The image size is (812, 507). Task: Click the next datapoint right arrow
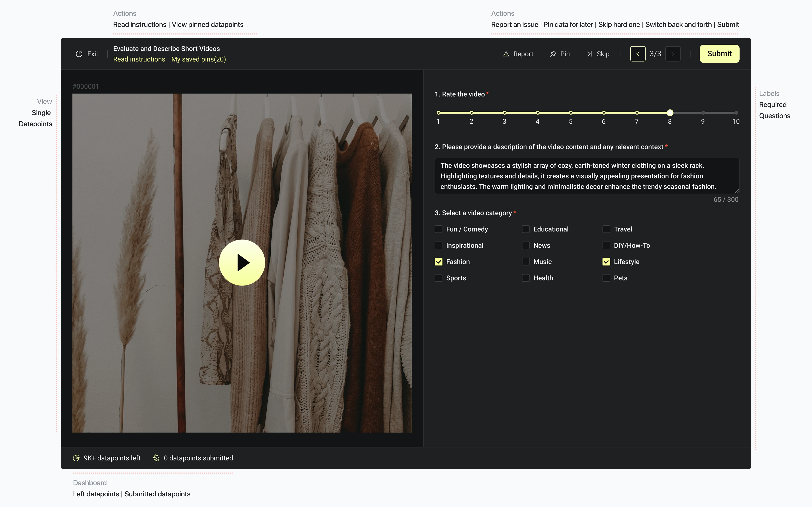click(673, 54)
